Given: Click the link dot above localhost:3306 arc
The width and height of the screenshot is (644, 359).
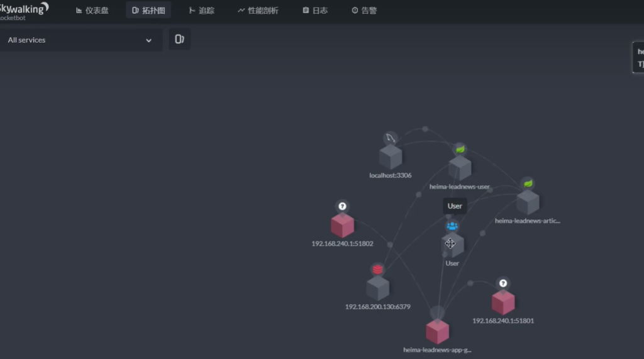Looking at the screenshot, I should point(425,129).
